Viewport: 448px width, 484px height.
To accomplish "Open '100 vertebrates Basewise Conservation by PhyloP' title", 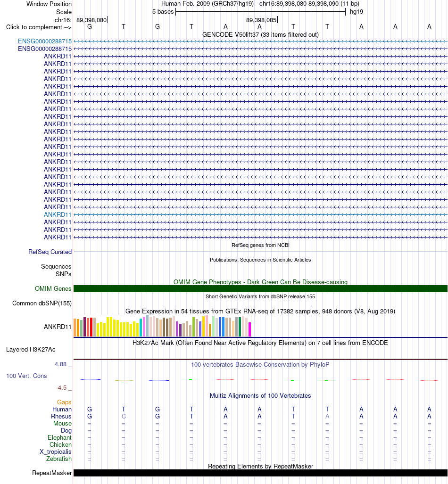I will [260, 365].
